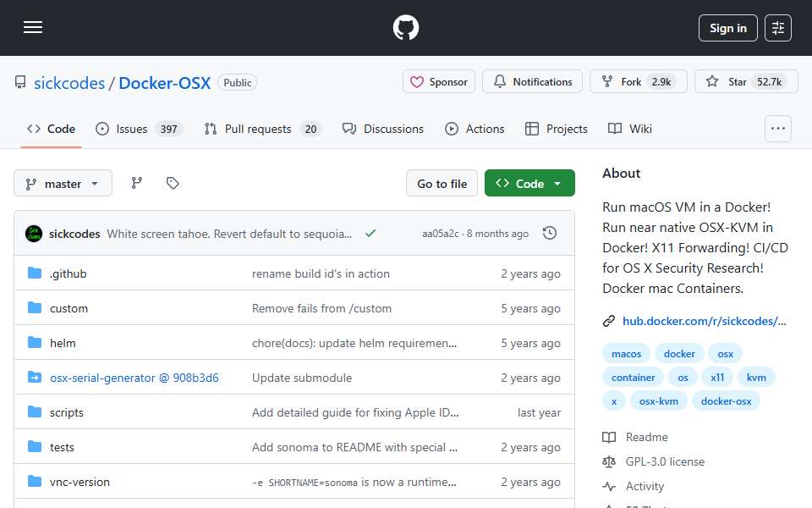
Task: Open 'Add detailed guide for fixing Apple ID' commit
Action: (355, 412)
